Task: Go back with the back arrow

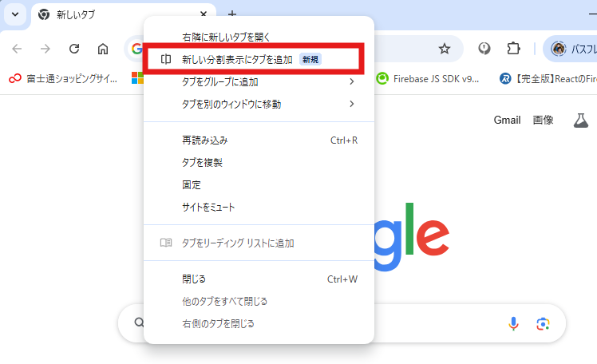Action: (17, 49)
